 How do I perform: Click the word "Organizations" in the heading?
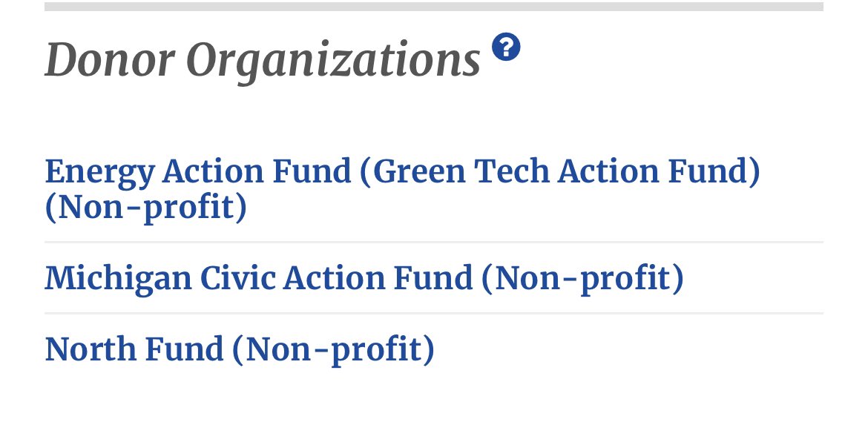pyautogui.click(x=333, y=59)
